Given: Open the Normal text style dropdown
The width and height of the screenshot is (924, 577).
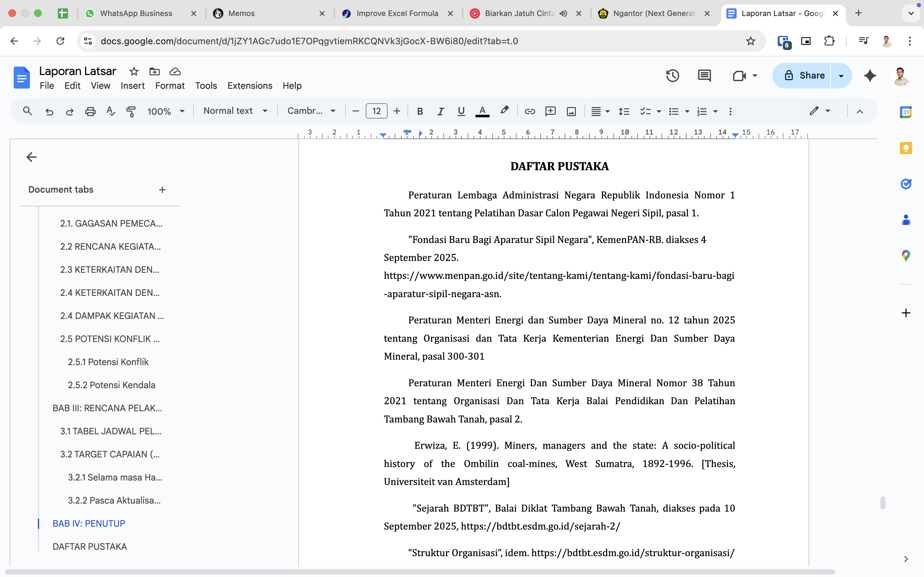Looking at the screenshot, I should point(235,111).
